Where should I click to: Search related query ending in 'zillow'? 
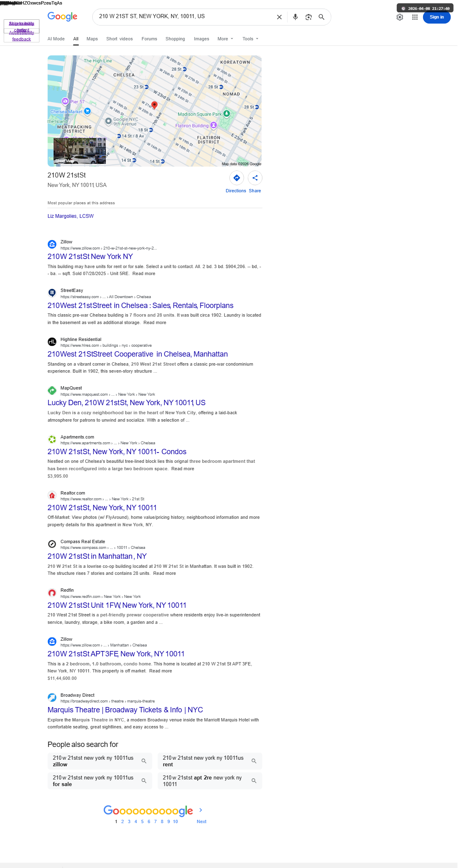[x=100, y=761]
